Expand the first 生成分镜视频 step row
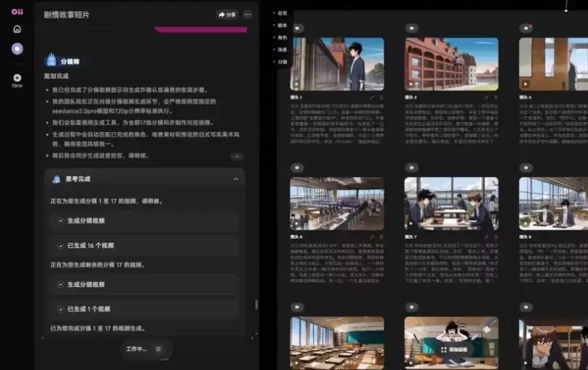This screenshot has height=370, width=588. coord(146,220)
